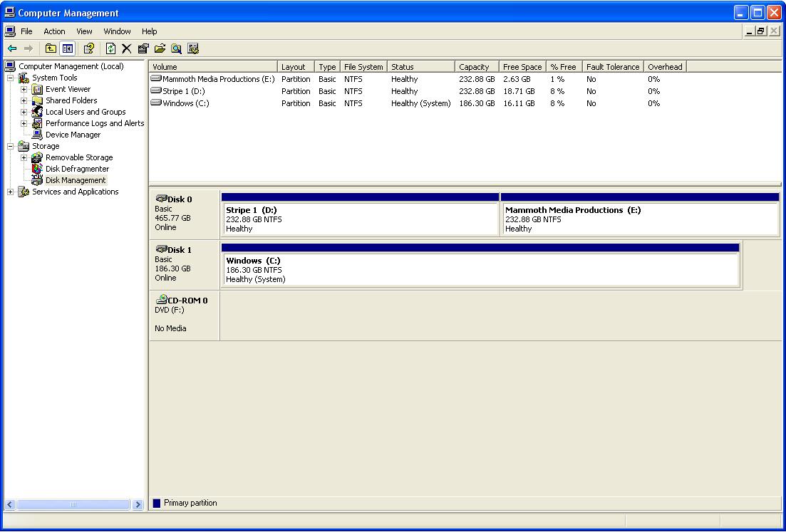Open Properties from the toolbar icon
This screenshot has height=532, width=786.
tap(143, 48)
